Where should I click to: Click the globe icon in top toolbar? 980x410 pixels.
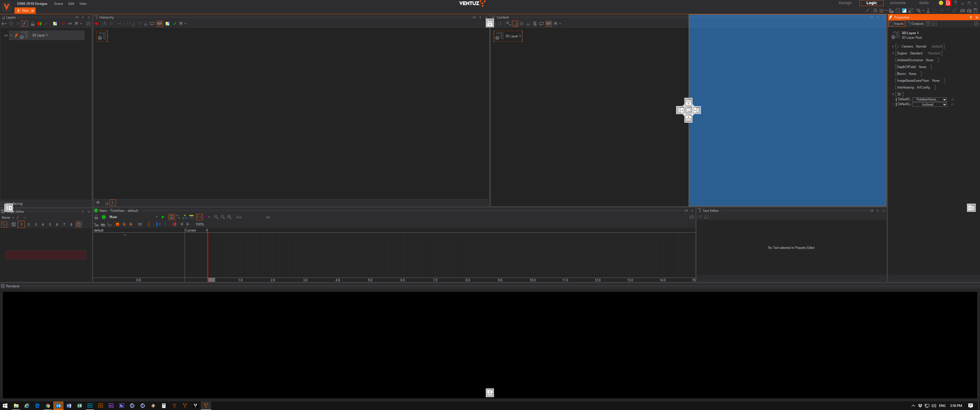pos(875,11)
